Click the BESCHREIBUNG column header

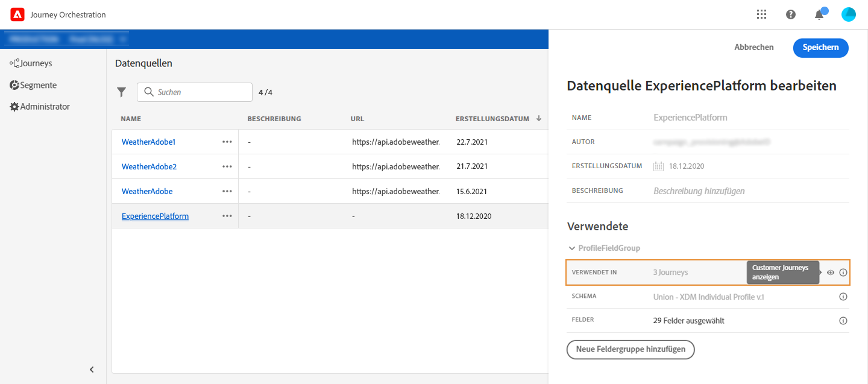(274, 119)
